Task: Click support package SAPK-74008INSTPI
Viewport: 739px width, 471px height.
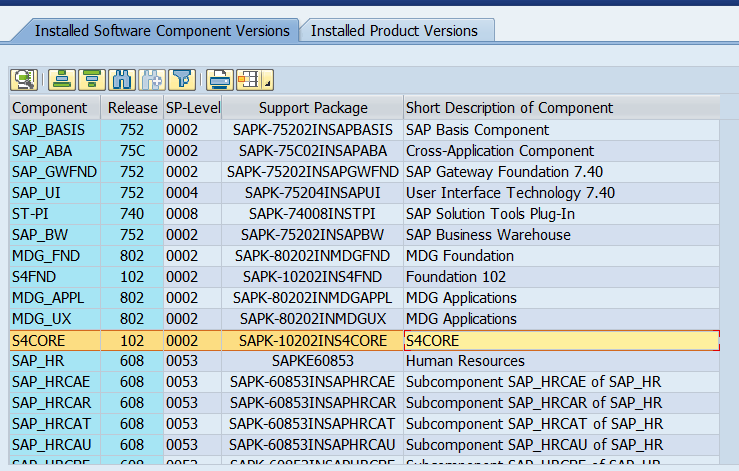Action: coord(312,214)
